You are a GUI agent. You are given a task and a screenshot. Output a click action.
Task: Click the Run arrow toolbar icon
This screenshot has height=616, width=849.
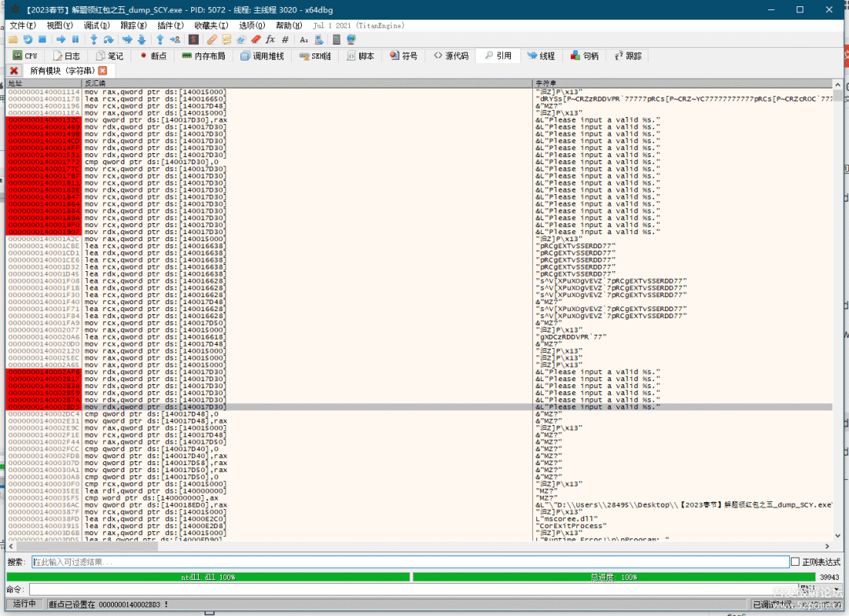61,39
